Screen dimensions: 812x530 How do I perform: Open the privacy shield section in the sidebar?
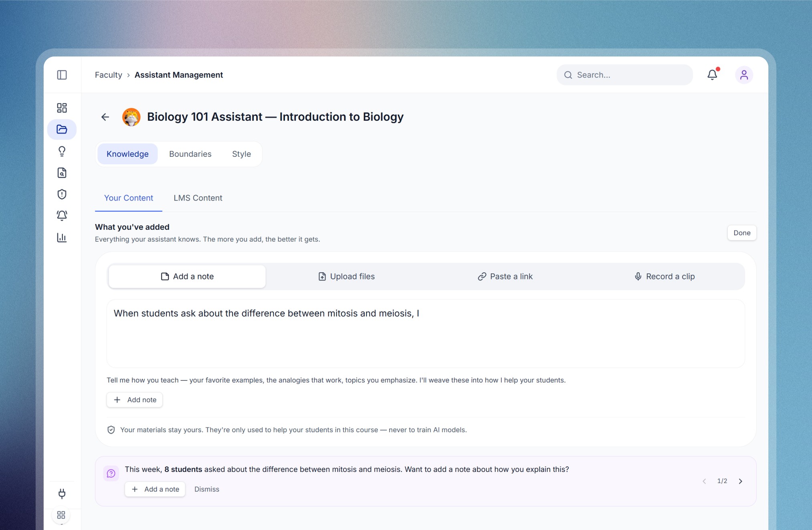[62, 194]
